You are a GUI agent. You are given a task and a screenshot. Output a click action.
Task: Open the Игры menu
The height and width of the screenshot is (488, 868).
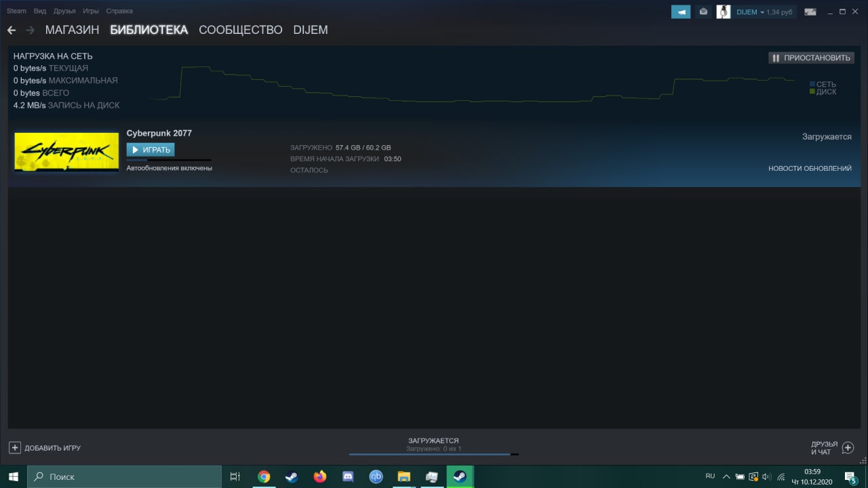tap(91, 11)
